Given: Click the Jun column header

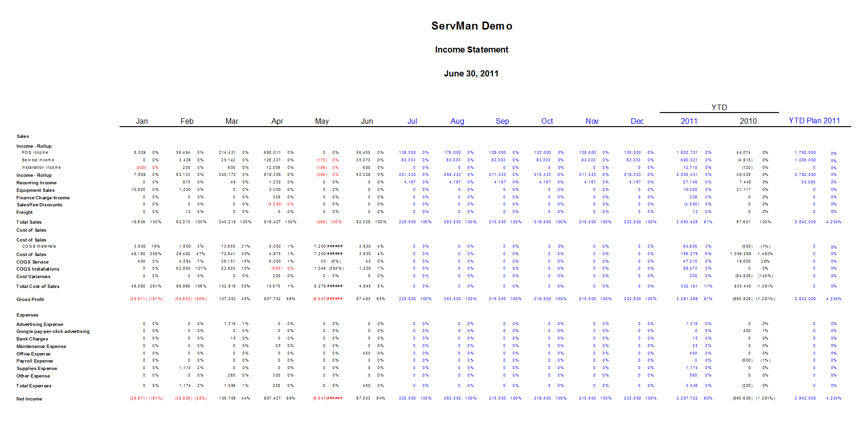Looking at the screenshot, I should tap(367, 121).
